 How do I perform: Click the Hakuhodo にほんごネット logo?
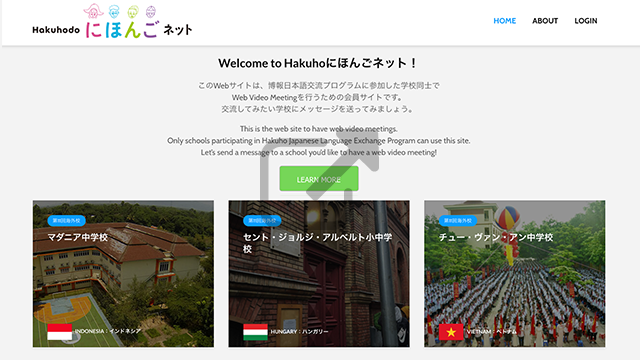pos(112,21)
